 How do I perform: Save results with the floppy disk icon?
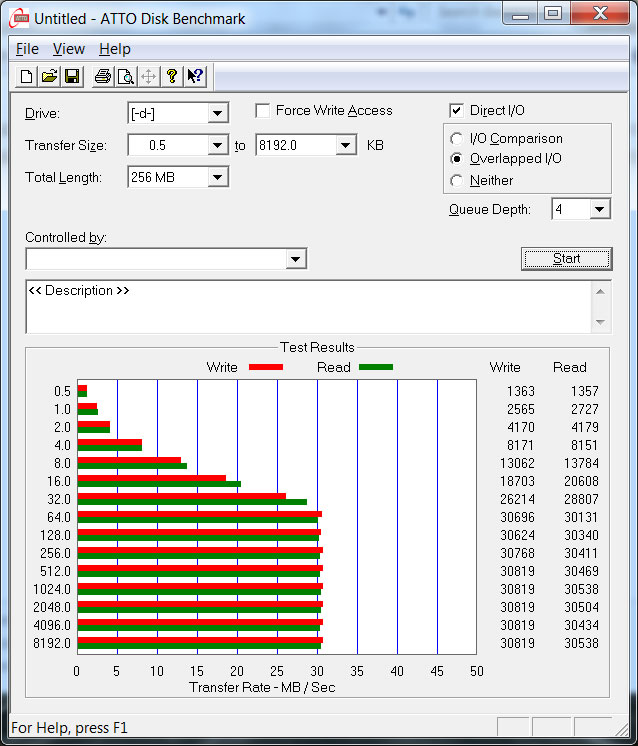tap(72, 76)
